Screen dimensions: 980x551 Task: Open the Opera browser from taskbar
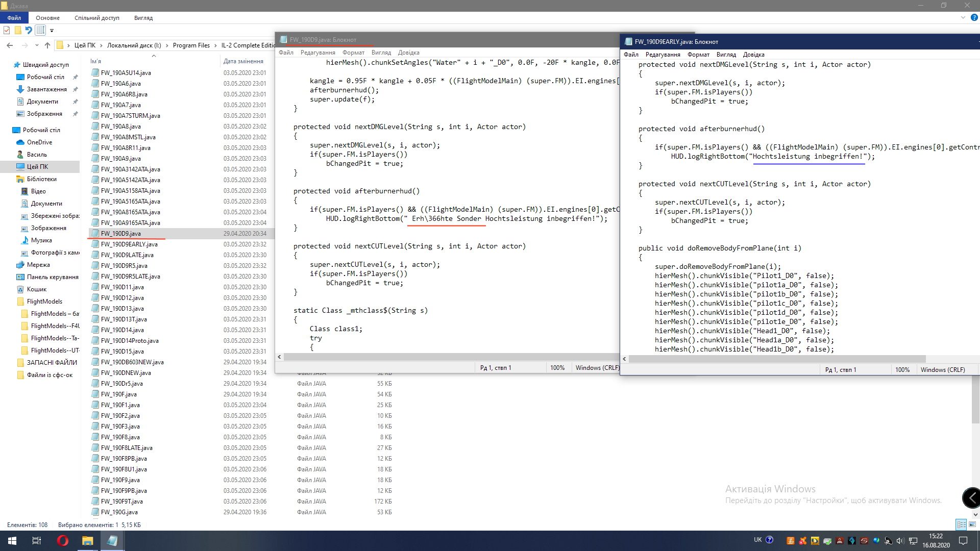62,540
